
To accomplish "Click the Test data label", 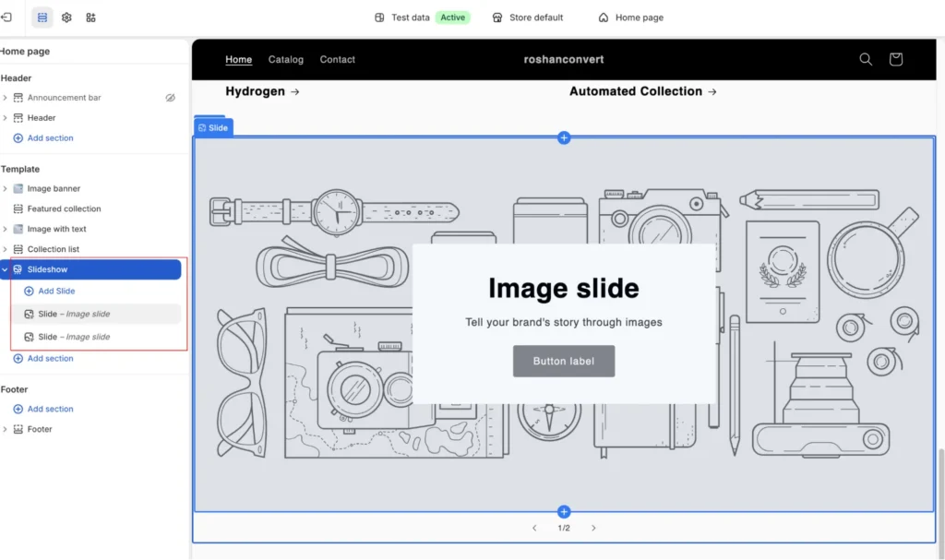I will [411, 18].
